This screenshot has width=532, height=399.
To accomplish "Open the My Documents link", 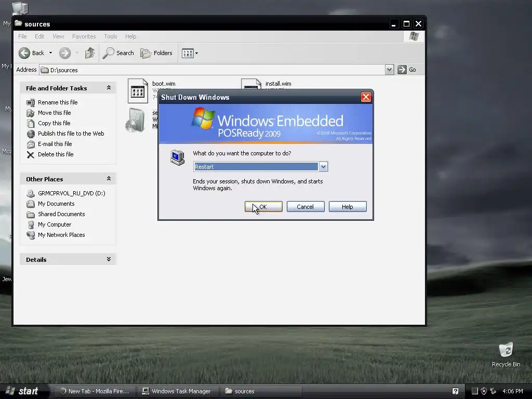I will [x=56, y=204].
